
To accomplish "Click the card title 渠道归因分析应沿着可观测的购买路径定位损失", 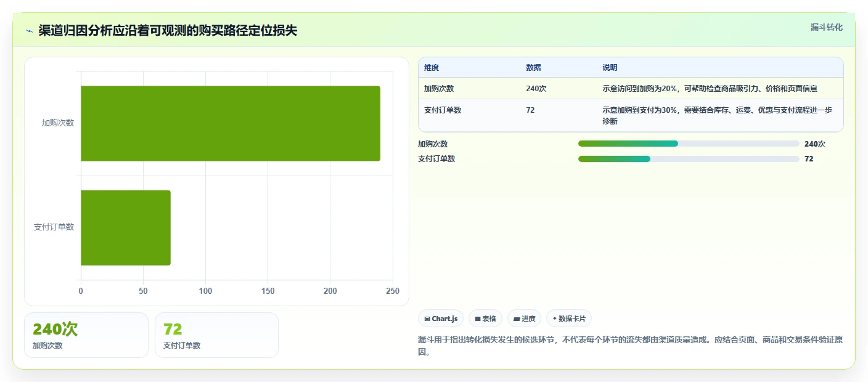I will point(168,30).
